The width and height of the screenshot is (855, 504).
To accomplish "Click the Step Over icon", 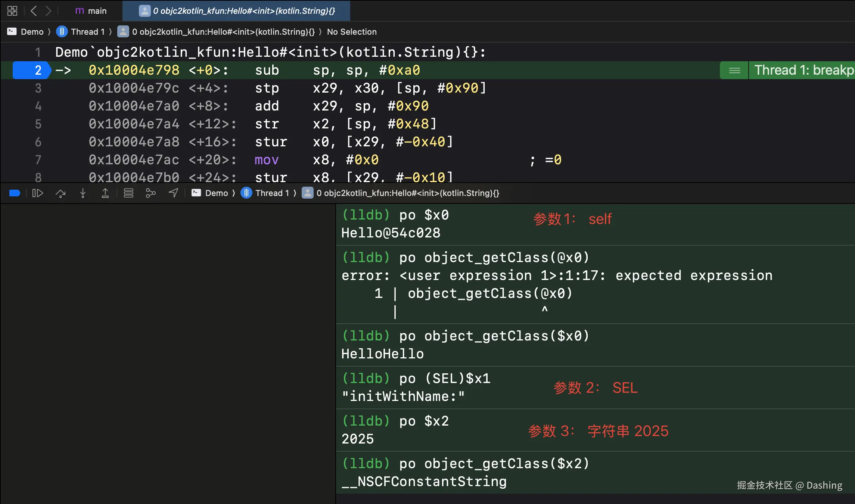I will [60, 193].
